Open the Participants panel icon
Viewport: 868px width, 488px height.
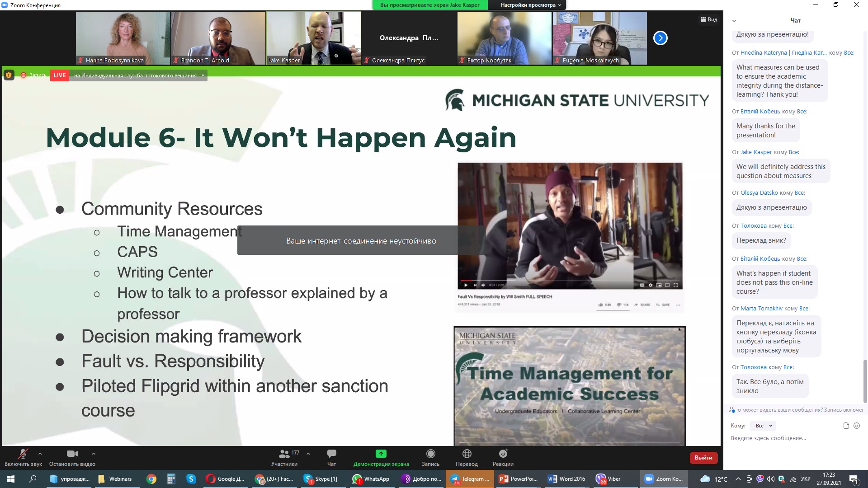[284, 454]
